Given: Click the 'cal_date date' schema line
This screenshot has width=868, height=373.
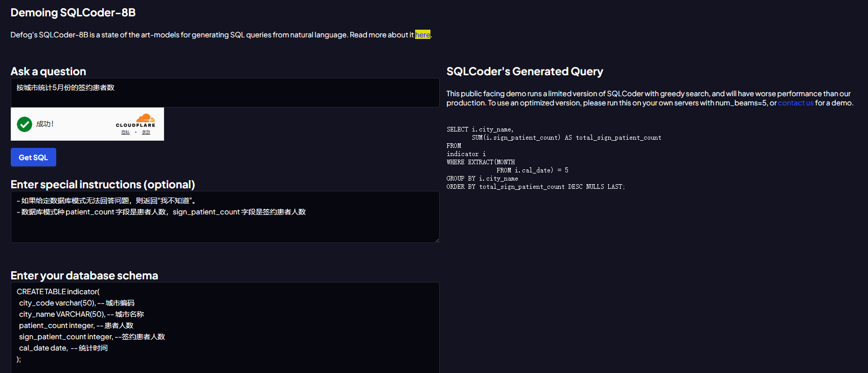Looking at the screenshot, I should (x=63, y=348).
